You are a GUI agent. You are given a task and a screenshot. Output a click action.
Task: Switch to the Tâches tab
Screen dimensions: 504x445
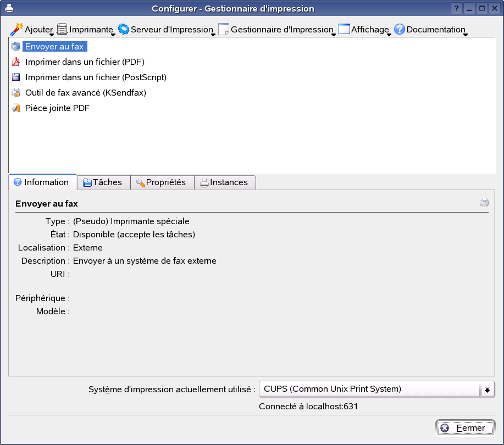pos(104,182)
